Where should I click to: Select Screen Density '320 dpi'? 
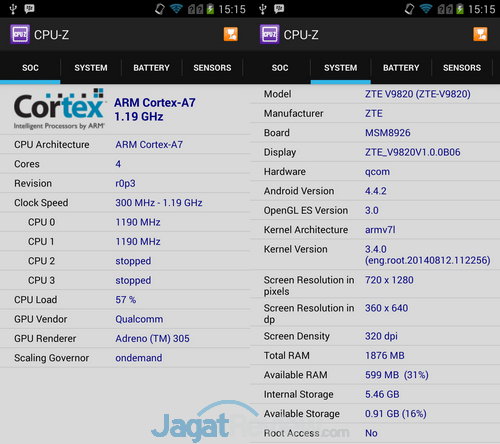coord(381,336)
